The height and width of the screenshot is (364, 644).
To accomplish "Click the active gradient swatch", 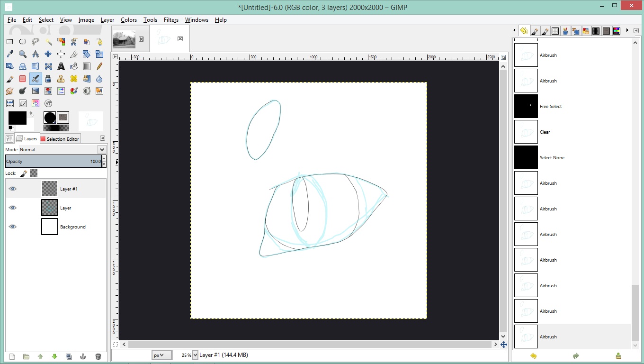I will coord(56,128).
